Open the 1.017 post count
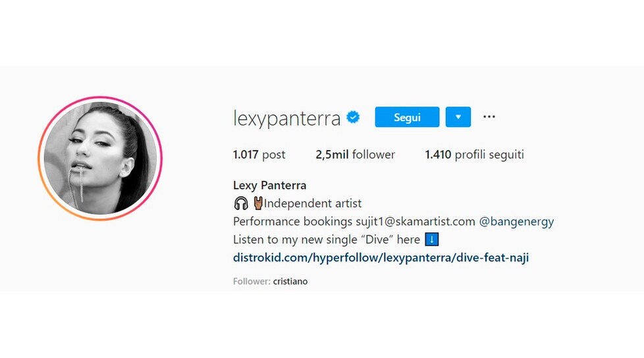 259,155
